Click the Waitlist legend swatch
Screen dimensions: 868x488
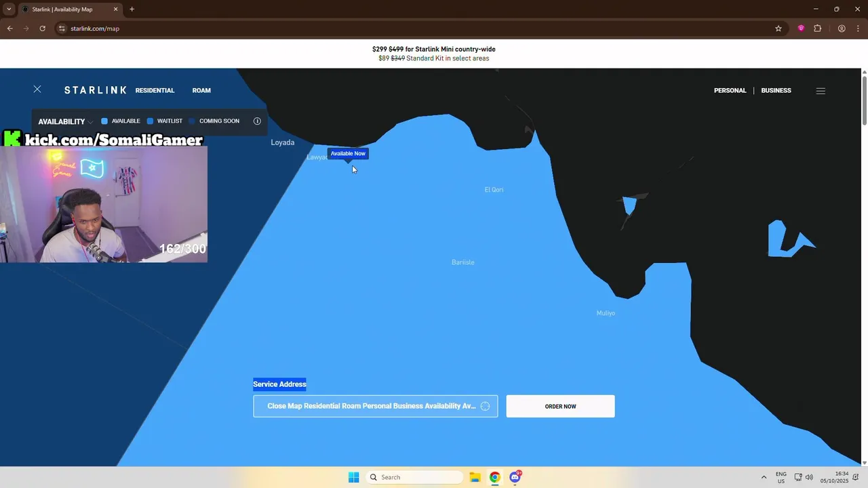click(150, 121)
